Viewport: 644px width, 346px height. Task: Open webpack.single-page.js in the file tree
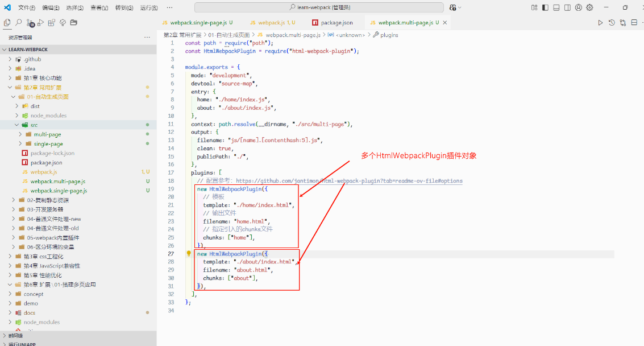[x=78, y=191]
